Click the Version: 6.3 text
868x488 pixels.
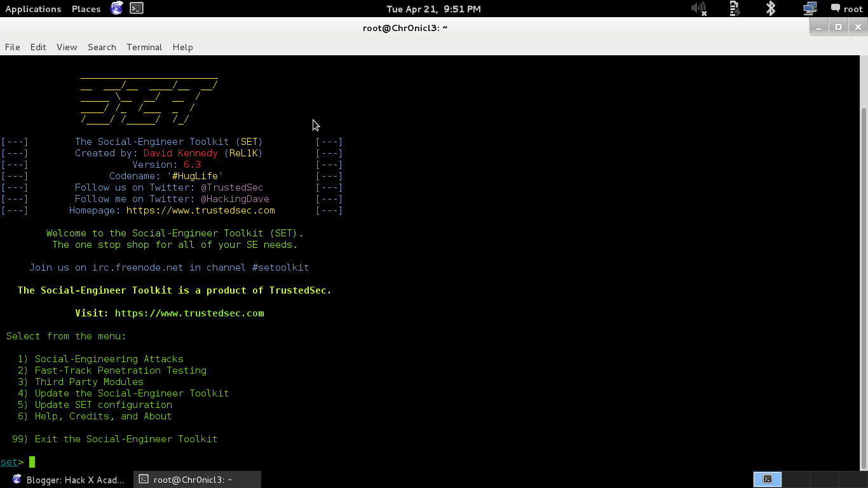point(166,165)
